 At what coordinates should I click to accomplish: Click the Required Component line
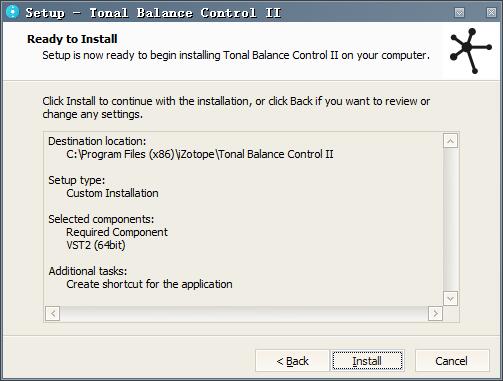click(x=117, y=232)
